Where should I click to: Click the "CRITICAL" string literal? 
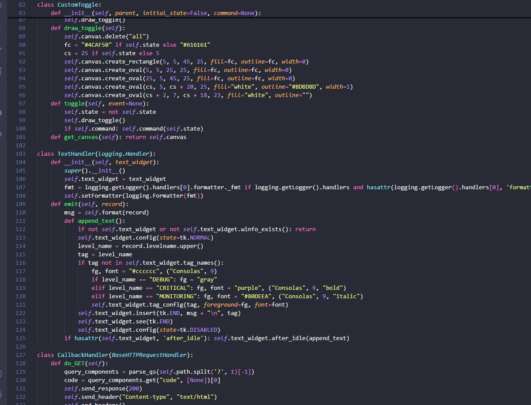click(x=173, y=288)
